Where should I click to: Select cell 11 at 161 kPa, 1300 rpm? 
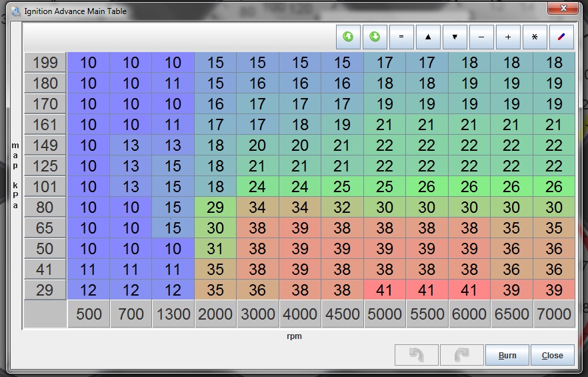(173, 124)
